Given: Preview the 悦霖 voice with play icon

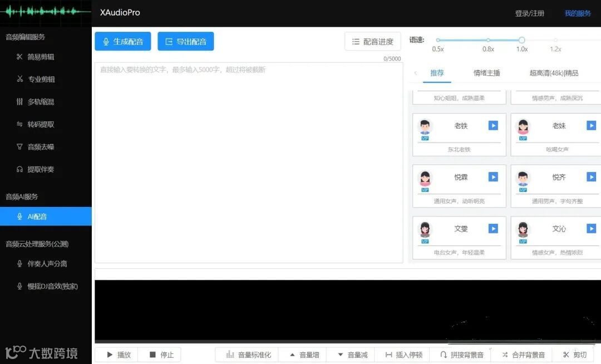Looking at the screenshot, I should click(493, 176).
